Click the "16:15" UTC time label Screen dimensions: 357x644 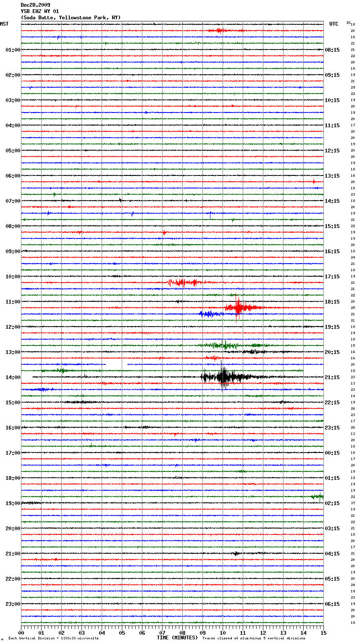(x=332, y=251)
